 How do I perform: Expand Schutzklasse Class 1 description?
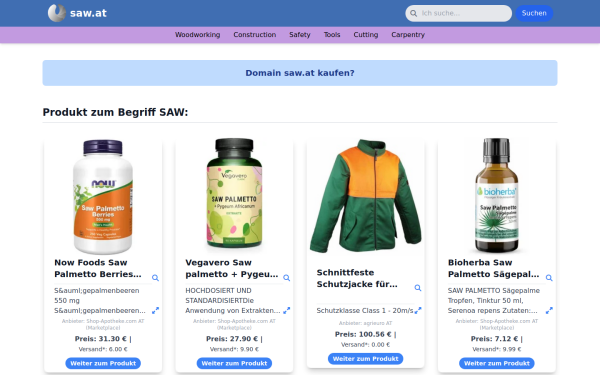pyautogui.click(x=418, y=310)
